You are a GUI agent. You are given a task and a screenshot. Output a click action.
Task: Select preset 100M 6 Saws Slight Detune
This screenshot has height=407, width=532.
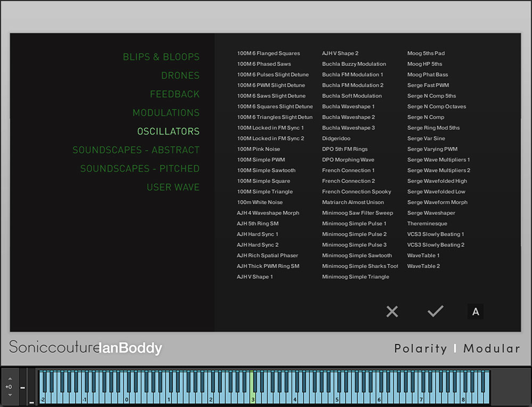[271, 96]
